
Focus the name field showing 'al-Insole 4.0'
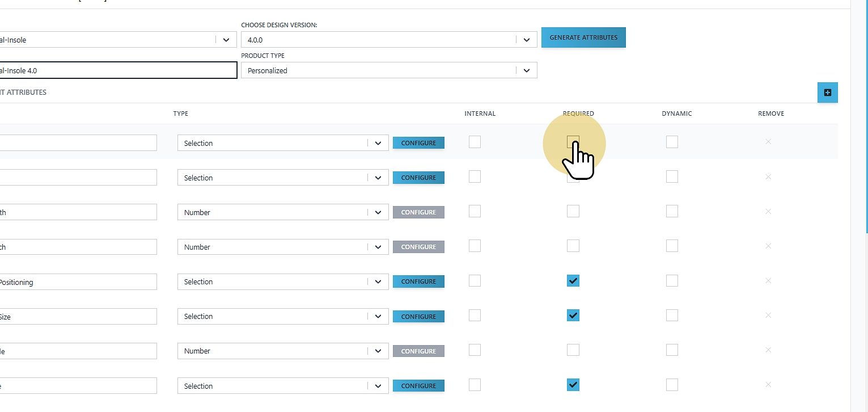[118, 70]
